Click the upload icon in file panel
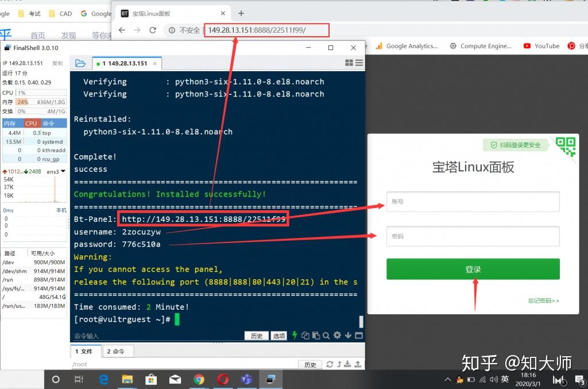Viewport: 588px width, 389px height. tap(358, 364)
